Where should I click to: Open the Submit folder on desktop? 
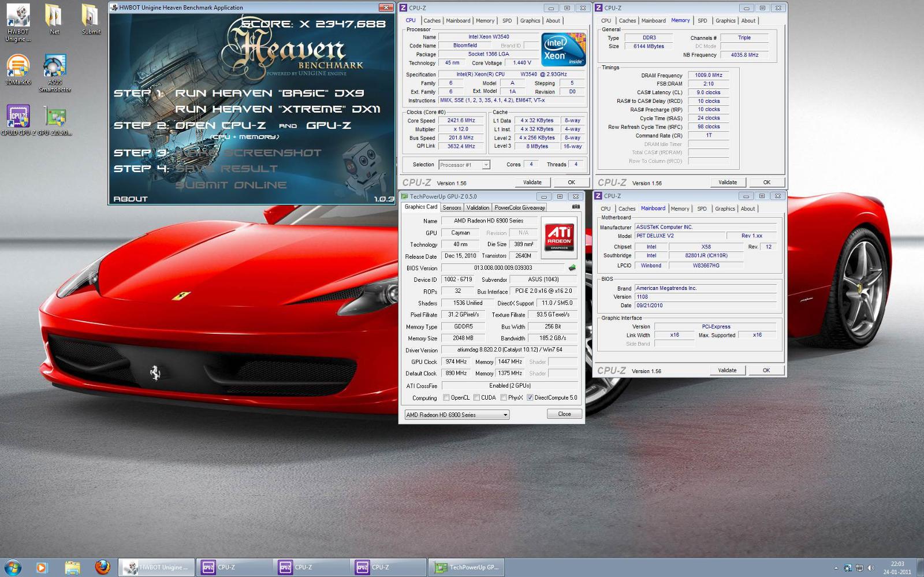click(91, 19)
